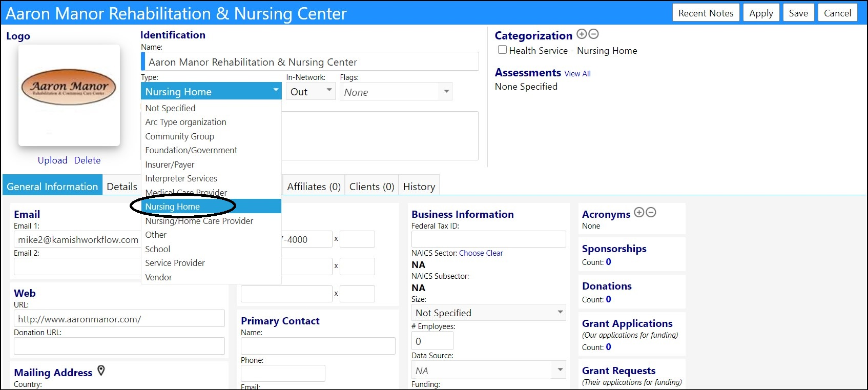
Task: Go to the Affiliates (0) tab
Action: (314, 186)
